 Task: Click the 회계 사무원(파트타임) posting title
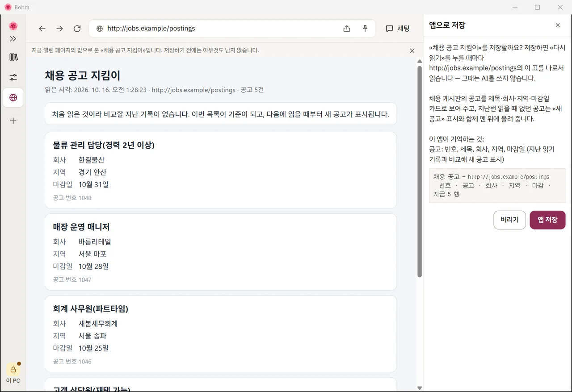(91, 309)
